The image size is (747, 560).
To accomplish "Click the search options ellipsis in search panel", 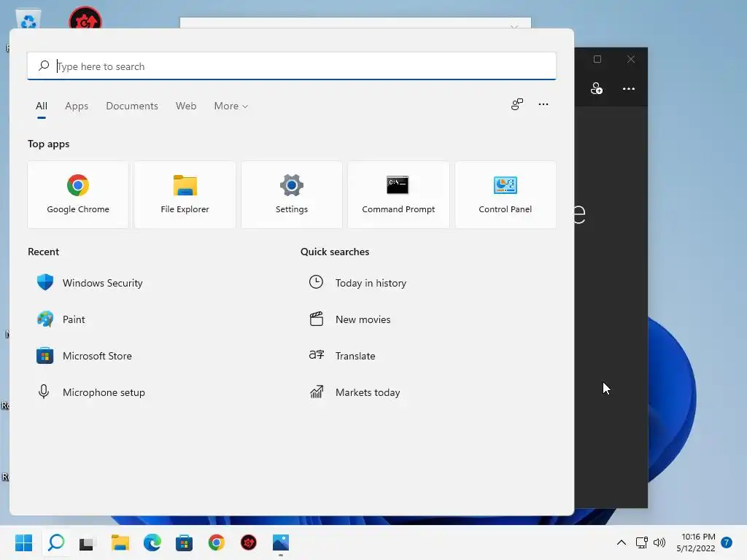I will point(543,104).
